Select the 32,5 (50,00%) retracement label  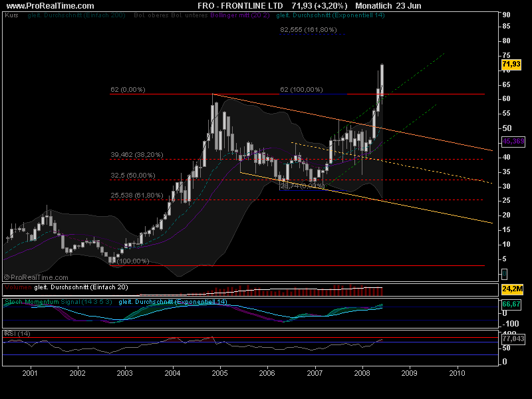coord(132,176)
